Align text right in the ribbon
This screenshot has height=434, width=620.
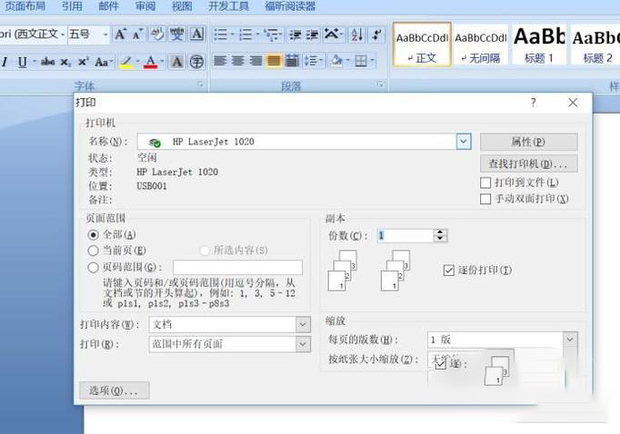256,61
